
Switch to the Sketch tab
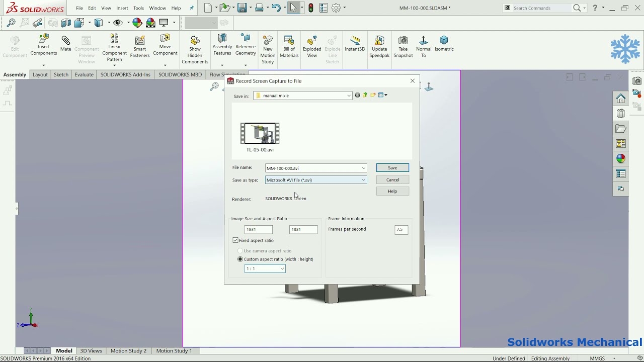61,74
